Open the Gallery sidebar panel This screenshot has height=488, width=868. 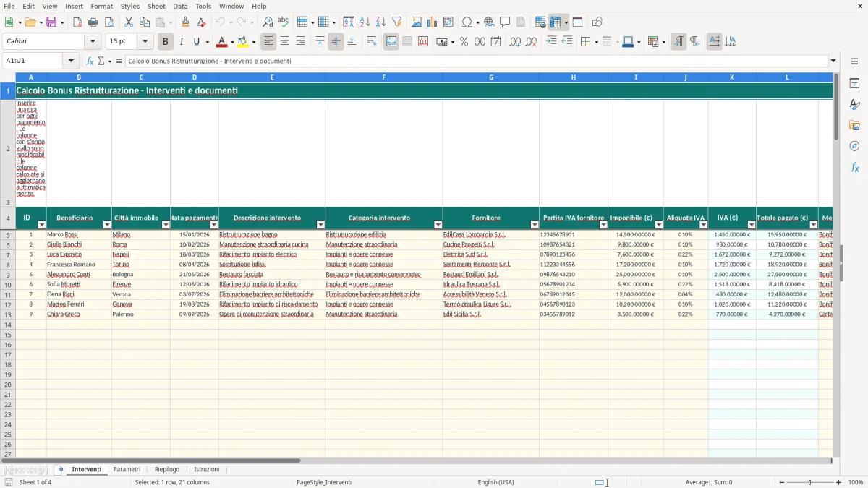point(854,126)
